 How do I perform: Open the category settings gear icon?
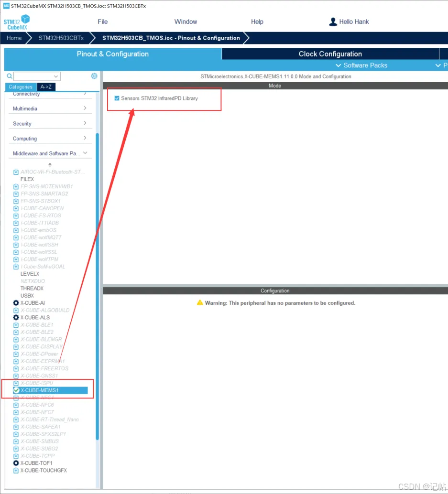[94, 76]
